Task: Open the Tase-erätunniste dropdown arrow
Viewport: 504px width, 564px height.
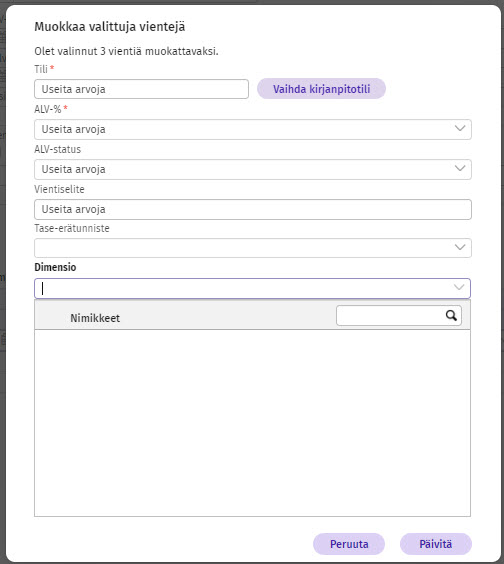Action: (x=460, y=247)
